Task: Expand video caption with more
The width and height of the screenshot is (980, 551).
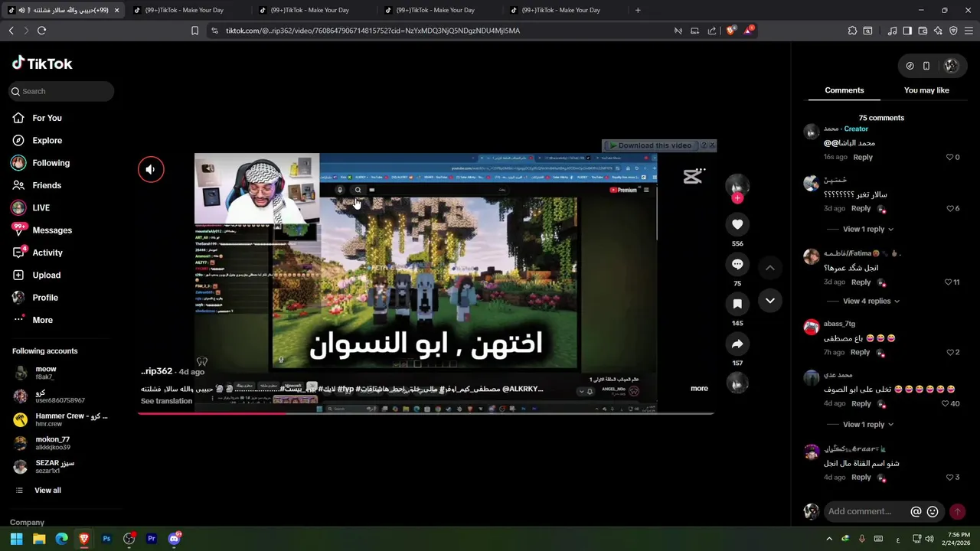Action: 699,389
